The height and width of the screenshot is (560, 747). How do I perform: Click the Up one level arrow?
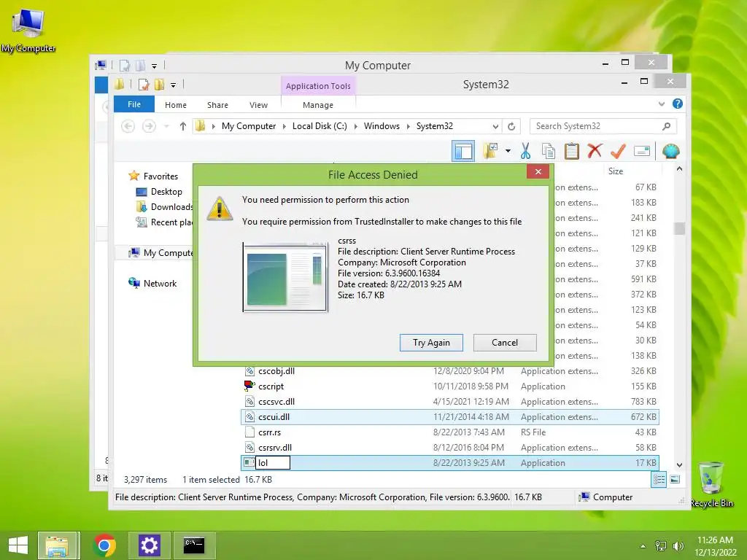[183, 126]
